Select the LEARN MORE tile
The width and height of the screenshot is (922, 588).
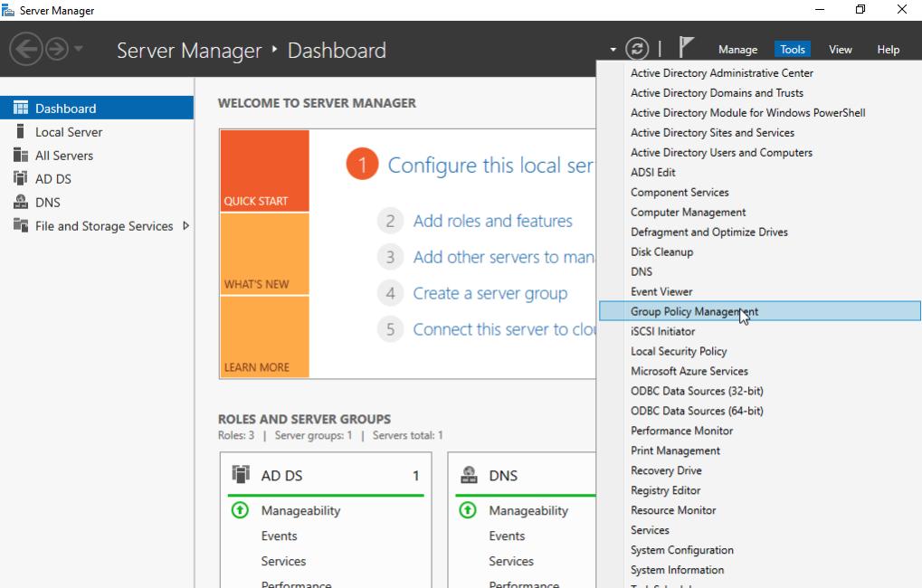(x=264, y=337)
